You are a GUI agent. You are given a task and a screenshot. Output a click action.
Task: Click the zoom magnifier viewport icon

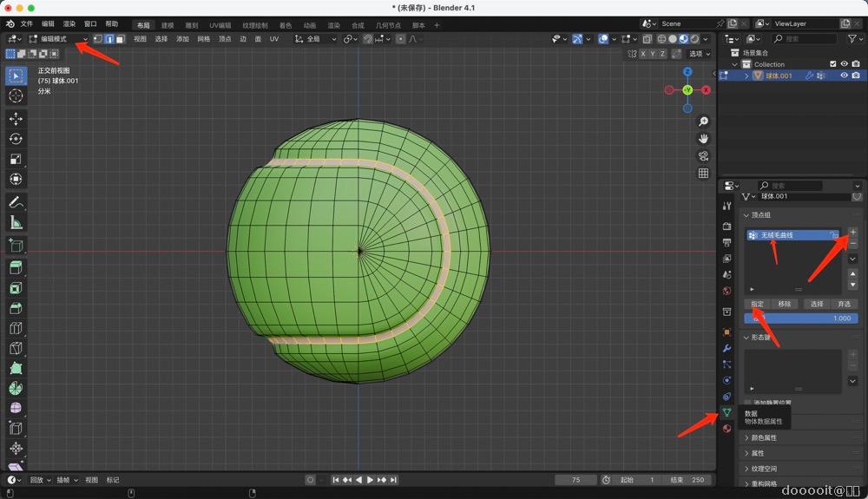[703, 121]
